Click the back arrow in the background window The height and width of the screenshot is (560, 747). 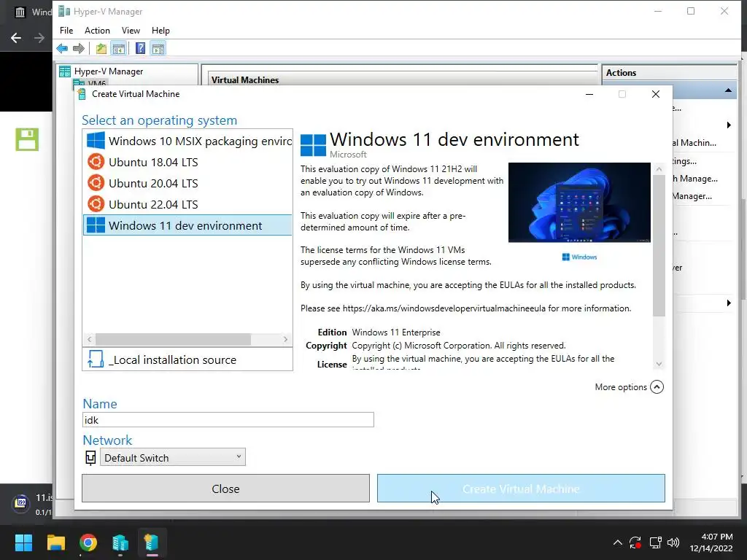16,38
